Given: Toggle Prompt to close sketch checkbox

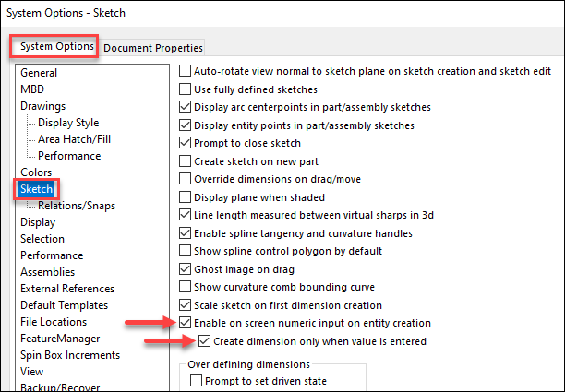Looking at the screenshot, I should coord(185,143).
